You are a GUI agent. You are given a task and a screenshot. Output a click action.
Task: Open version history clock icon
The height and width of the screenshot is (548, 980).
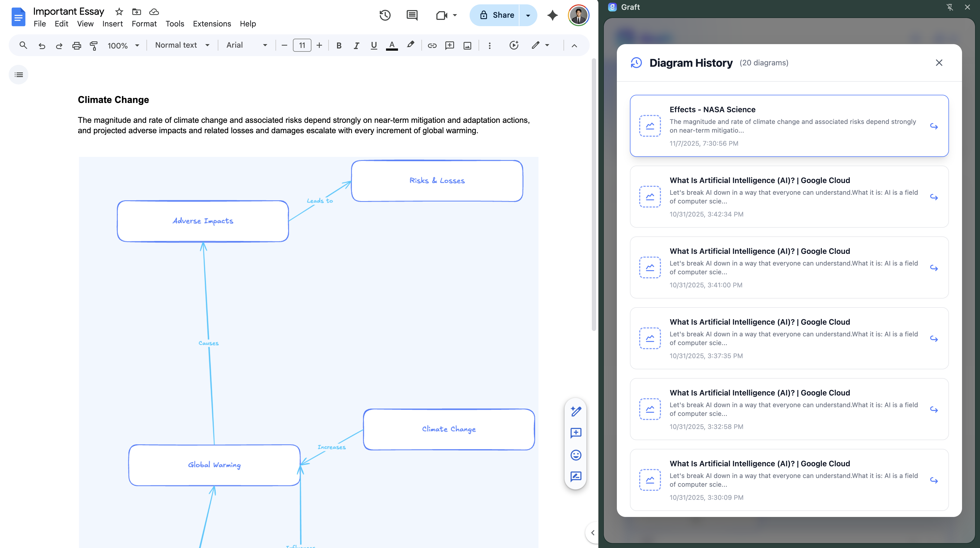pyautogui.click(x=385, y=15)
